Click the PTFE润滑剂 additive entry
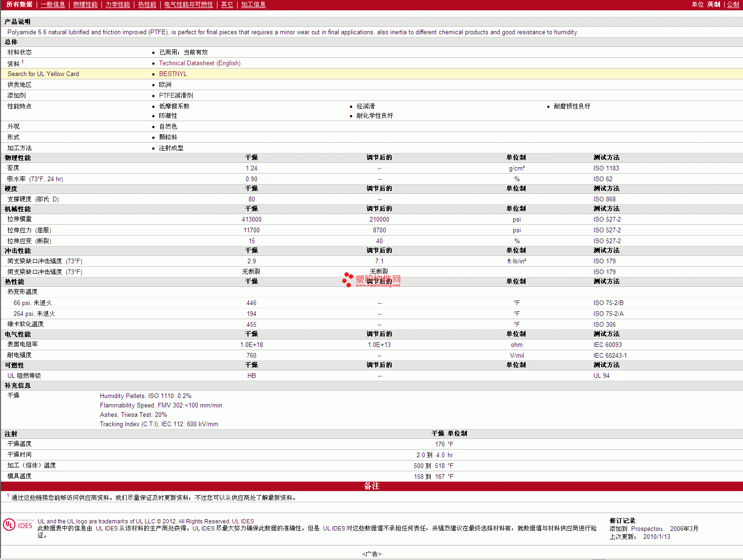Image resolution: width=743 pixels, height=560 pixels. pyautogui.click(x=176, y=95)
